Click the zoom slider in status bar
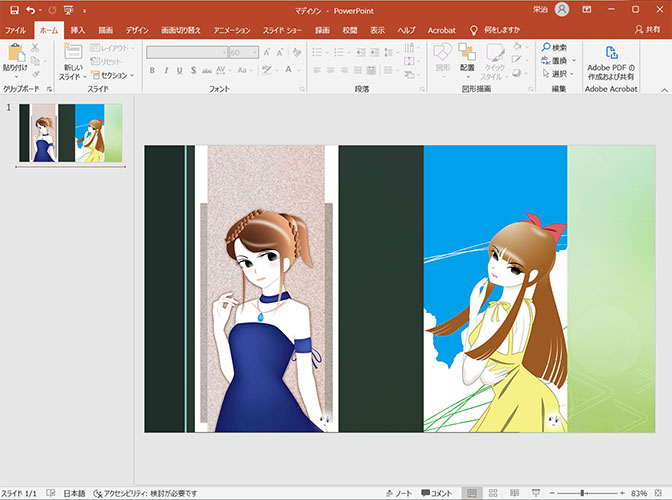Image resolution: width=672 pixels, height=500 pixels. coord(584,493)
